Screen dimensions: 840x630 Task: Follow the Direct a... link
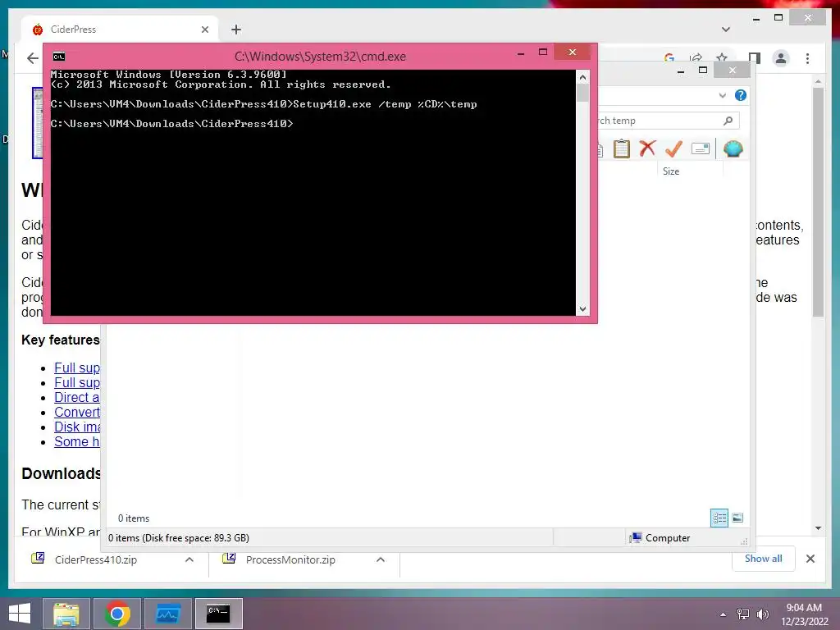(x=76, y=397)
